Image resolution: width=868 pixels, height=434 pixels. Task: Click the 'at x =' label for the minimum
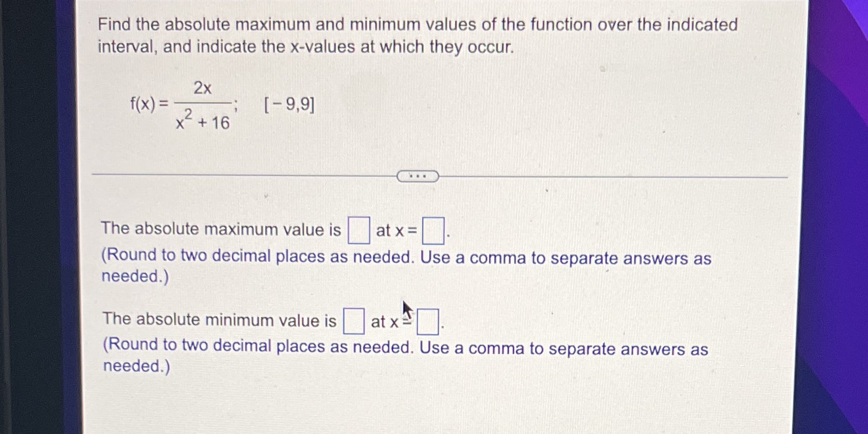[x=389, y=322]
